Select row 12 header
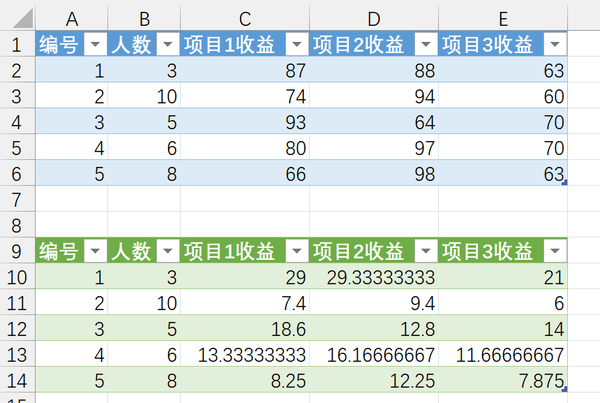This screenshot has width=600, height=403. 17,329
